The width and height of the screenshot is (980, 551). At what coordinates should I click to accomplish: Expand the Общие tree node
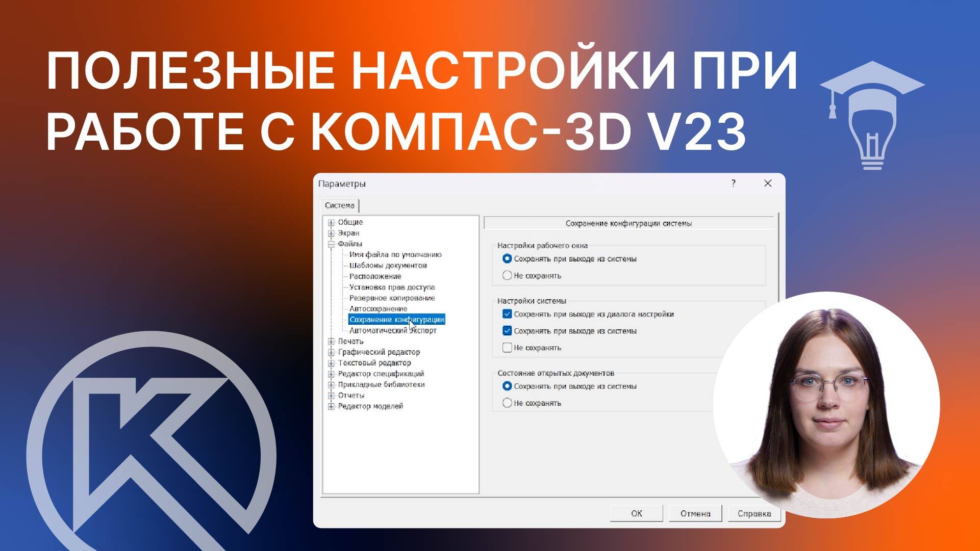point(331,223)
